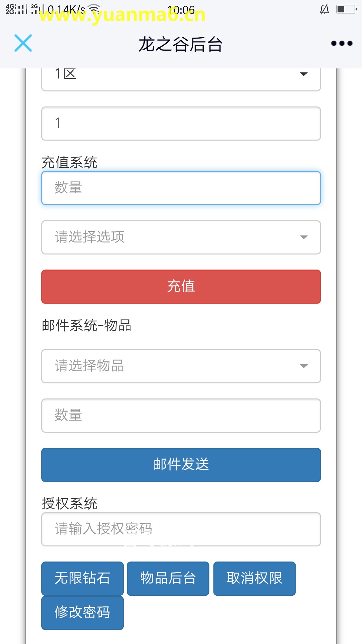Focus the recharge 数量 input field

[181, 188]
